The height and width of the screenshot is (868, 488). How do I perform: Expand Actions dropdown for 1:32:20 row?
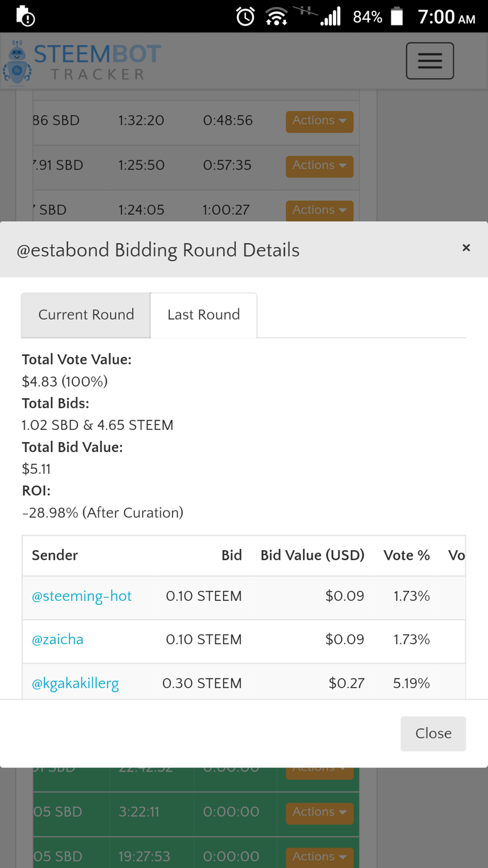click(319, 121)
